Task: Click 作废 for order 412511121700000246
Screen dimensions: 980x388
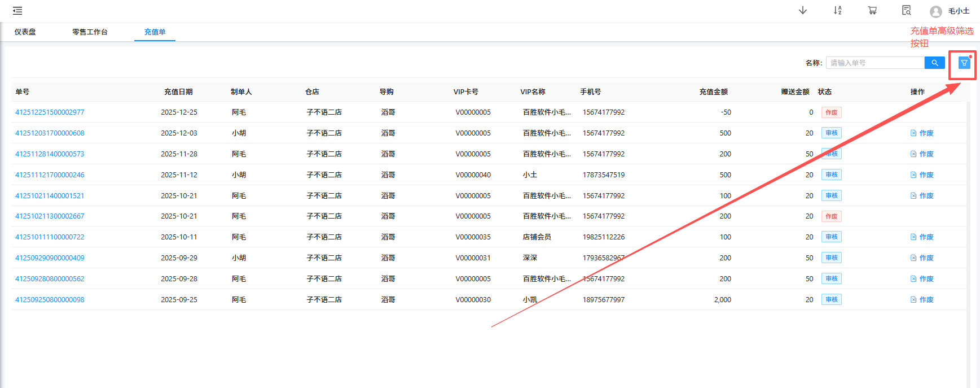Action: pyautogui.click(x=922, y=175)
